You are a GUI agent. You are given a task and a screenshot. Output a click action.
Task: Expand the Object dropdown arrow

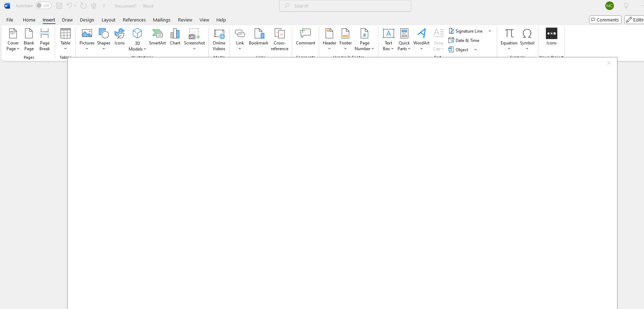(475, 50)
